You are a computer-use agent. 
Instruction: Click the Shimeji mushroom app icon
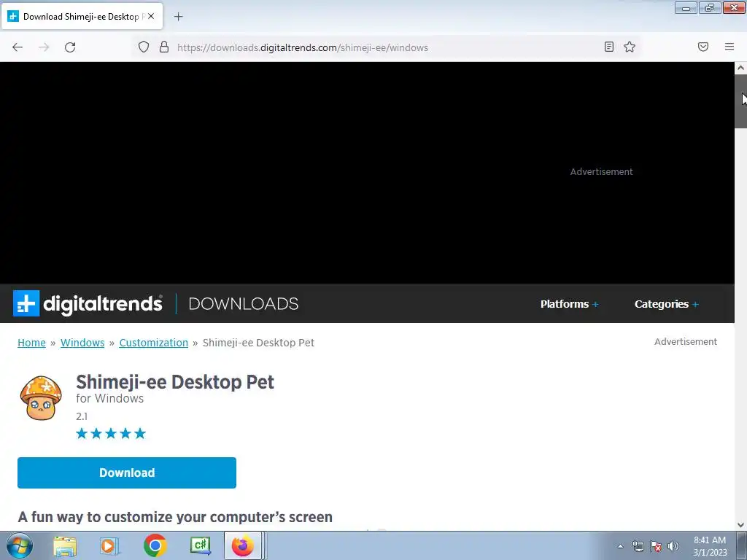(41, 398)
